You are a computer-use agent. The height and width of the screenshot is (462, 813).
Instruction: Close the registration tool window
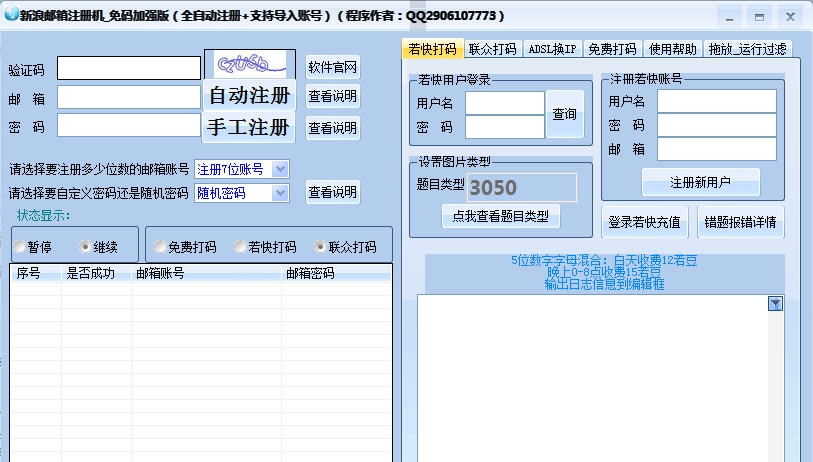pos(790,17)
